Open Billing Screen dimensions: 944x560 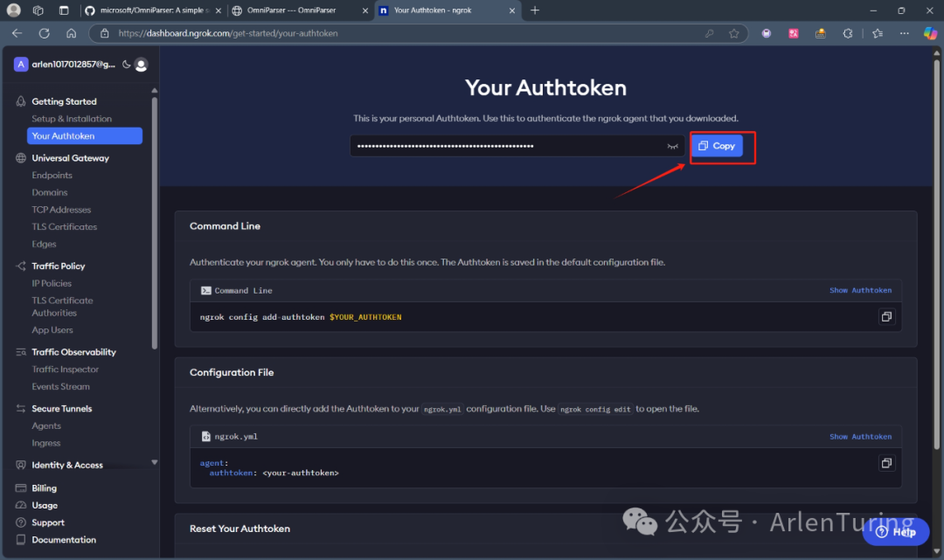click(44, 487)
